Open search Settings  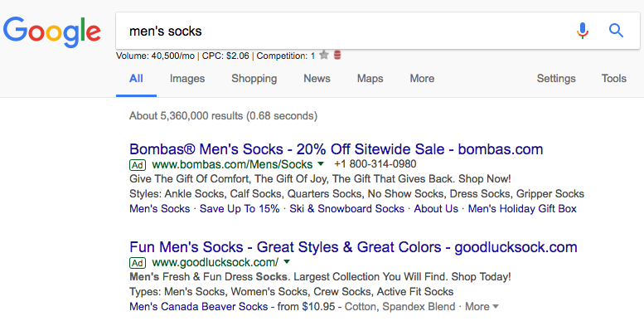click(556, 79)
